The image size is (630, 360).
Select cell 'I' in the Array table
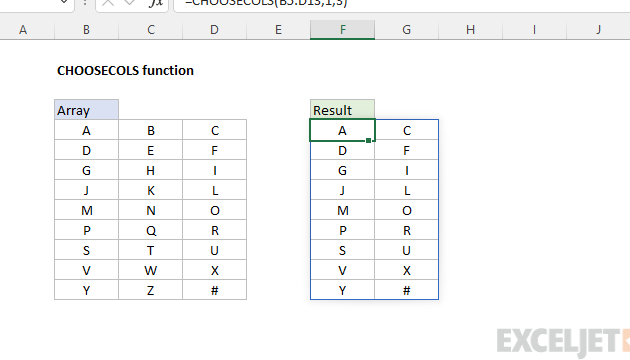(215, 170)
